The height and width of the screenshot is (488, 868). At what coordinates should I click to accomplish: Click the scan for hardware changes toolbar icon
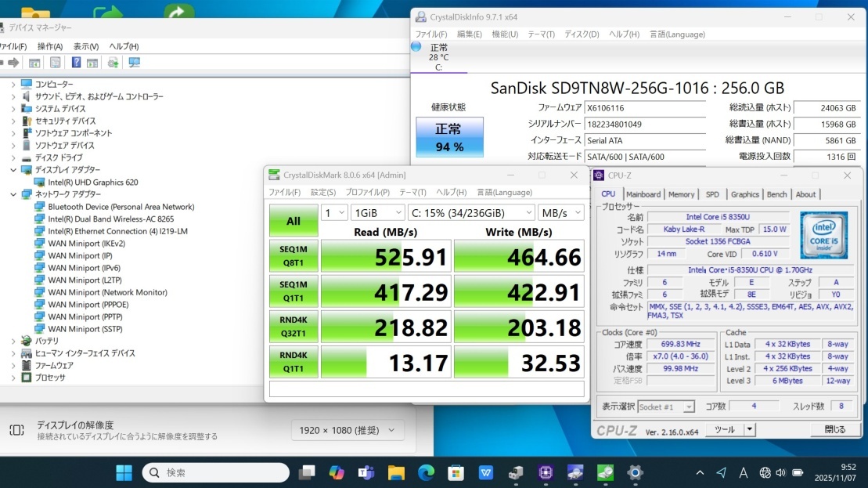(134, 63)
